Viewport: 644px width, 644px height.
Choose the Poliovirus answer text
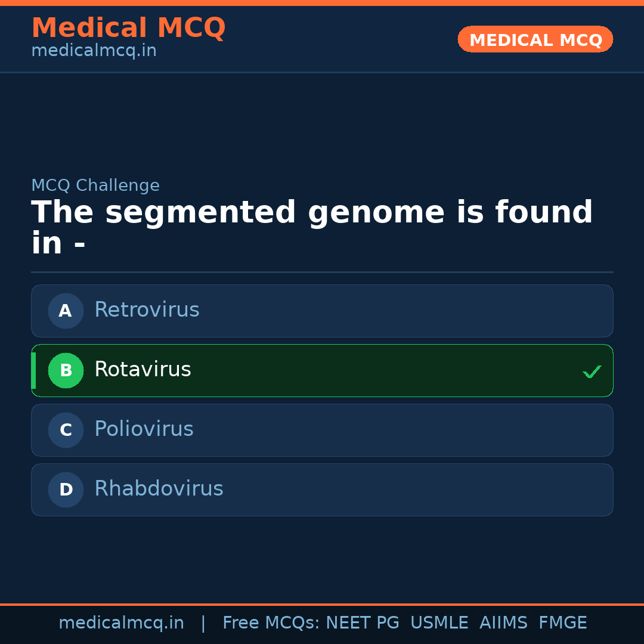click(x=144, y=429)
